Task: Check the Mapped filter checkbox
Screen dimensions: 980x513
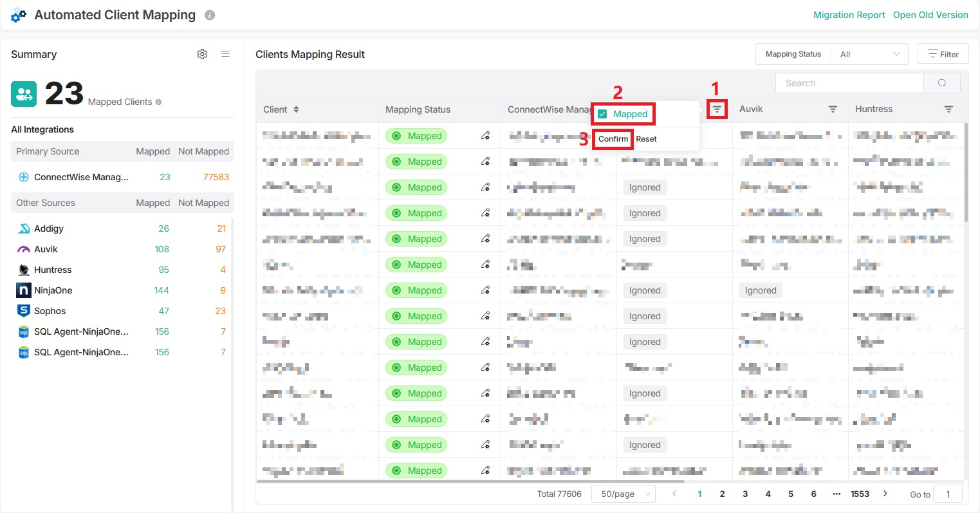Action: click(602, 113)
